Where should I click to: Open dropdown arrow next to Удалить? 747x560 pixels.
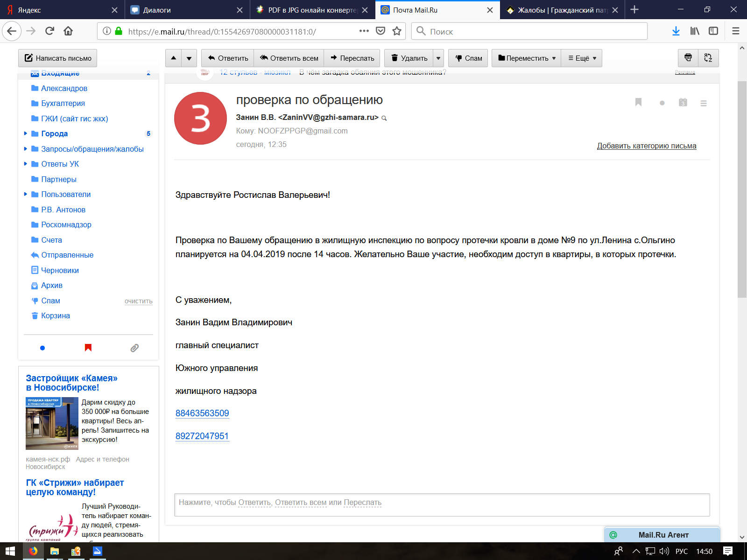pyautogui.click(x=438, y=58)
